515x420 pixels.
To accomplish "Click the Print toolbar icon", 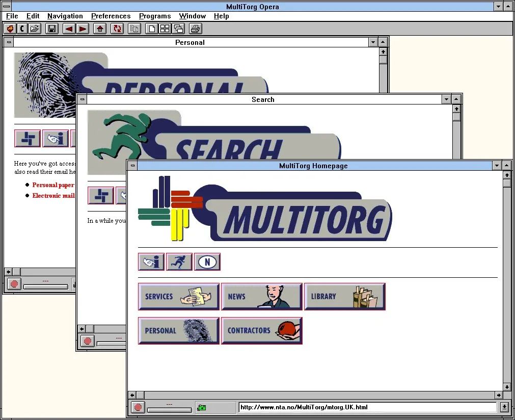I will [196, 29].
